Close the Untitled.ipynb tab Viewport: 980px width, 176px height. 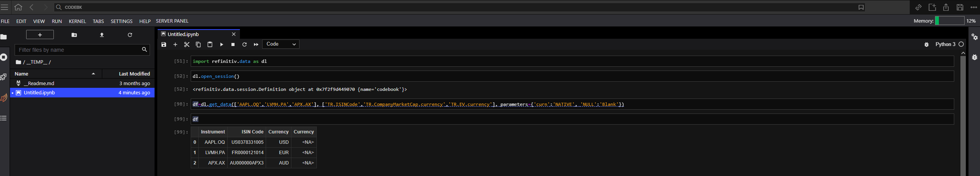[x=234, y=34]
